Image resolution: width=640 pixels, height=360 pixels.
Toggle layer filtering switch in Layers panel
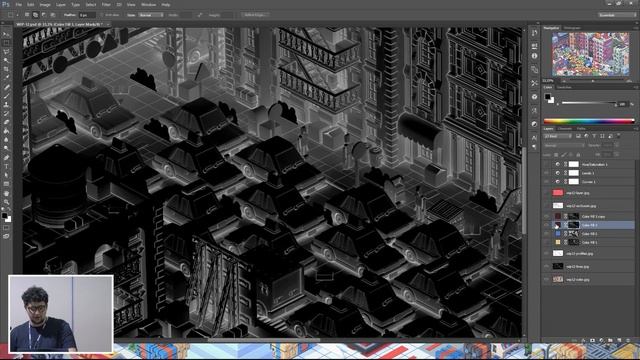point(619,136)
